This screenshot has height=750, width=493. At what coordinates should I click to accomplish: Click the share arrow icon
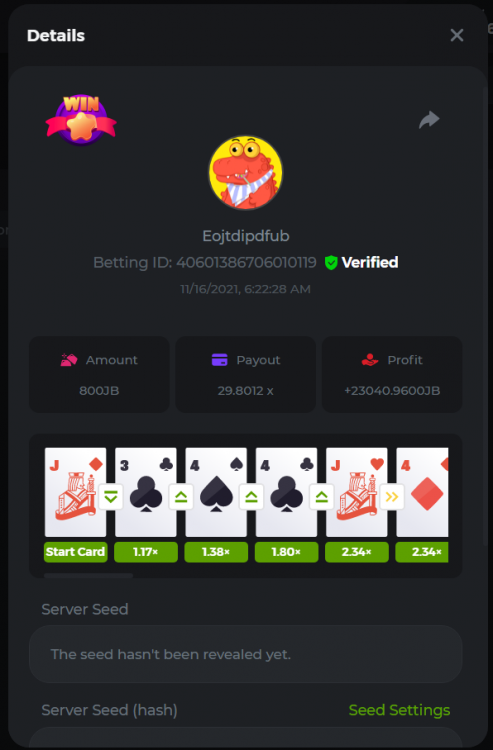[429, 120]
